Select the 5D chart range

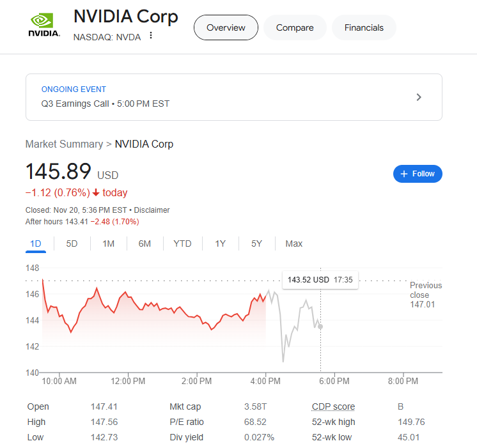point(72,243)
